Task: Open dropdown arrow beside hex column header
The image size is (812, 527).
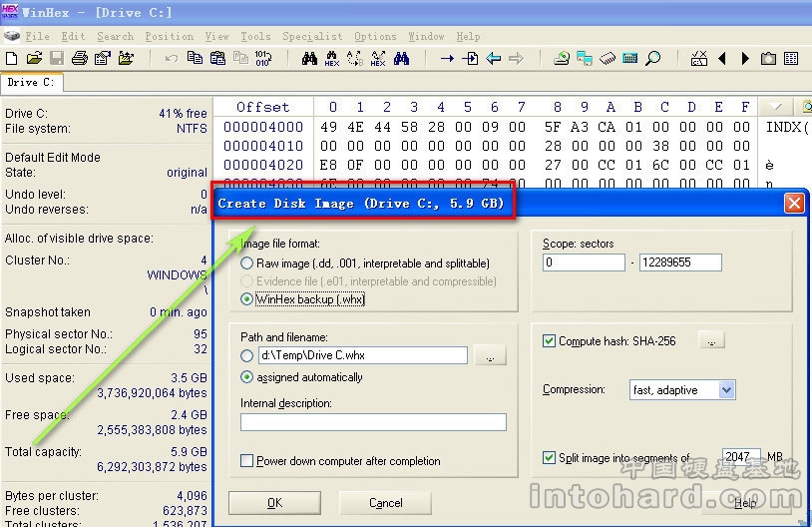Action: click(x=776, y=107)
